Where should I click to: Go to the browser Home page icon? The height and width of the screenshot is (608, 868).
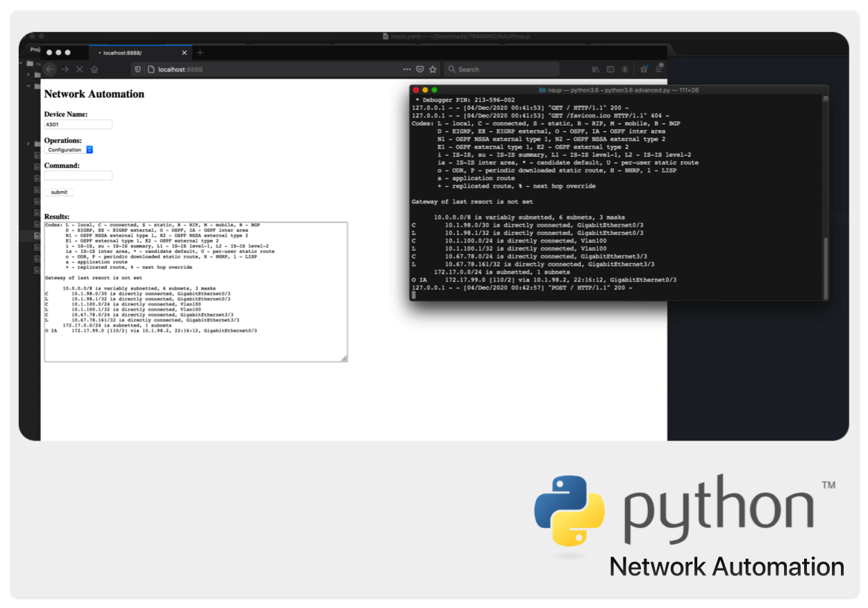click(x=94, y=69)
